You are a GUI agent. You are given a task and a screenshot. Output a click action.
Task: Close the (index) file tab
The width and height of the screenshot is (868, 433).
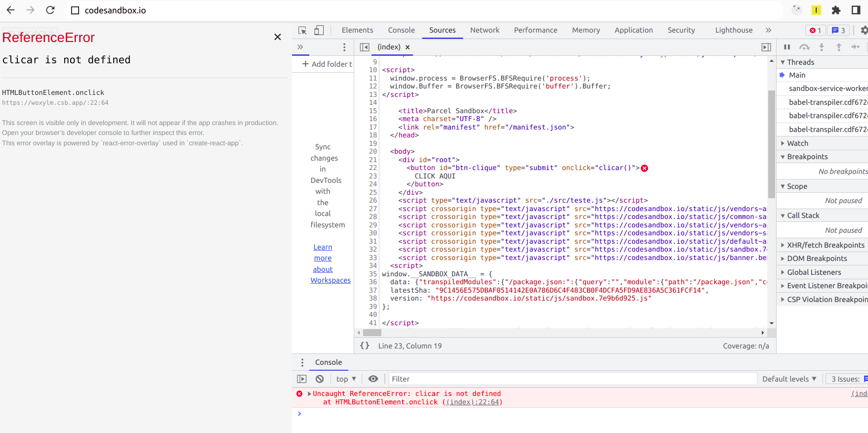point(408,47)
